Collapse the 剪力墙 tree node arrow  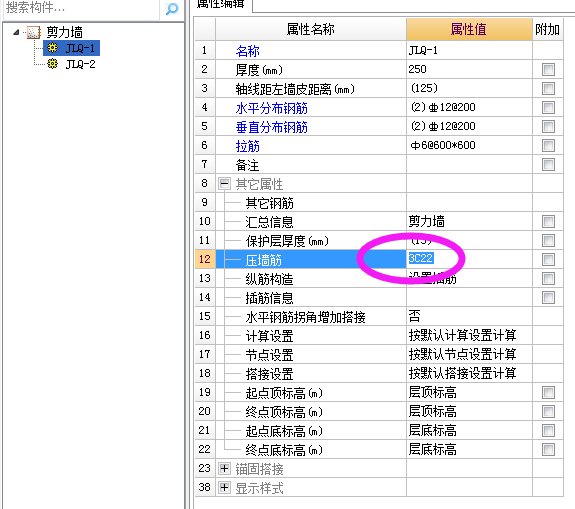pyautogui.click(x=16, y=32)
